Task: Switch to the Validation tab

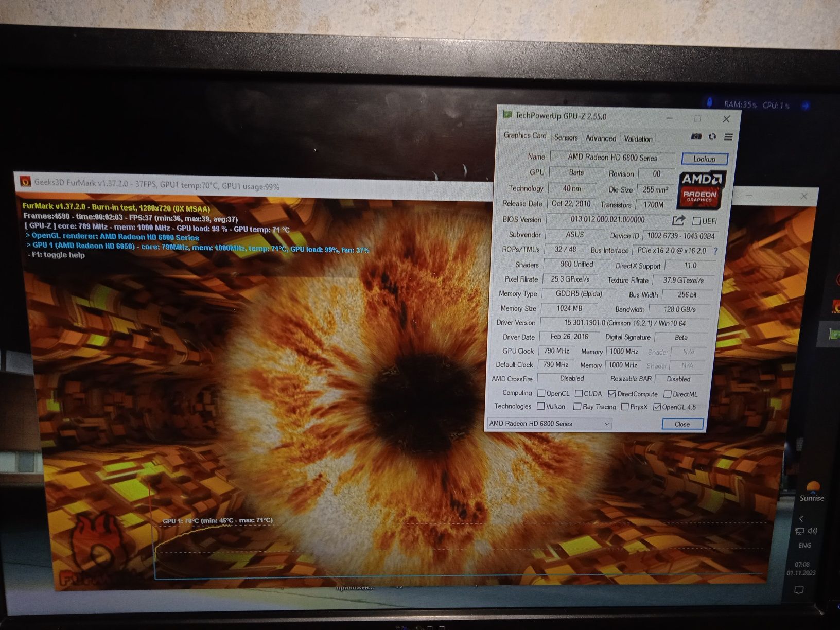Action: pyautogui.click(x=638, y=138)
